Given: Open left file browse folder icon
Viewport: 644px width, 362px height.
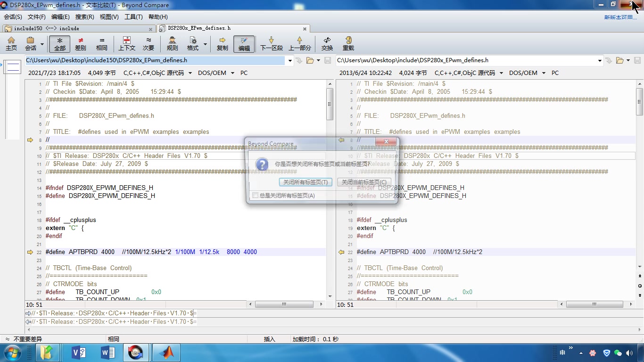Looking at the screenshot, I should (x=310, y=60).
